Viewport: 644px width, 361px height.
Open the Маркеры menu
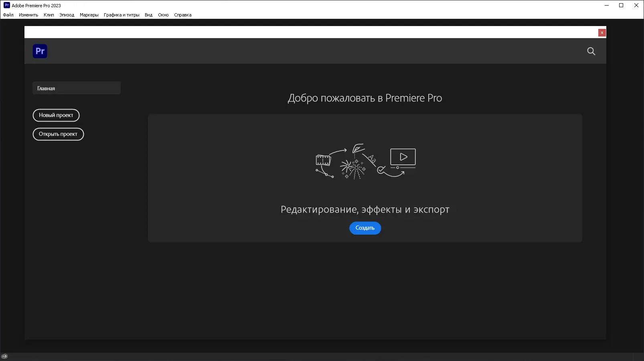[89, 14]
